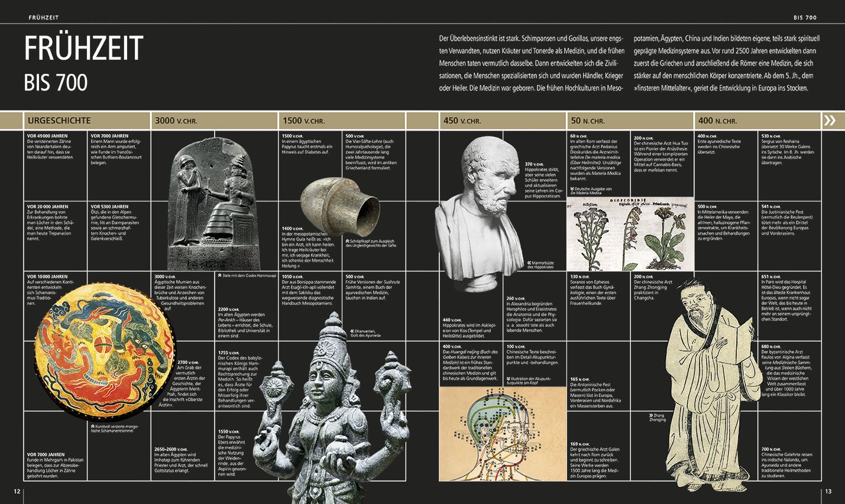Click the FRÜHZEIT main title
This screenshot has height=504, width=845.
coord(83,49)
